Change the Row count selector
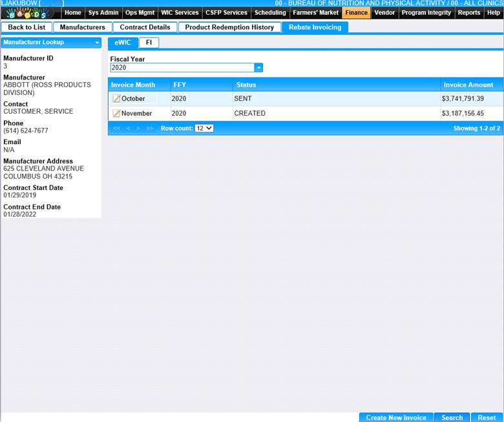Screen dimensions: 504x422 pos(204,128)
